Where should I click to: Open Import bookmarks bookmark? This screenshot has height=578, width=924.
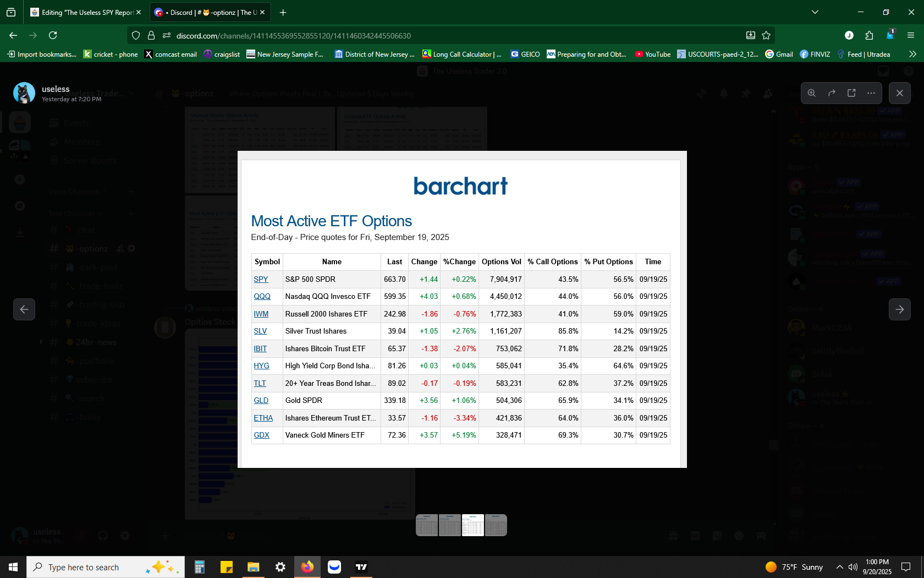tap(42, 54)
